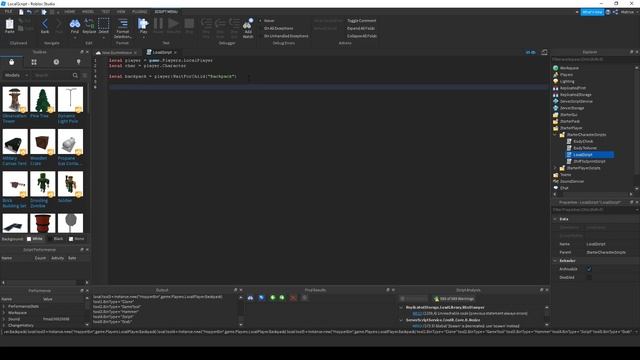Switch to the HOME ribbon tab
This screenshot has width=640, height=360.
tap(70, 12)
